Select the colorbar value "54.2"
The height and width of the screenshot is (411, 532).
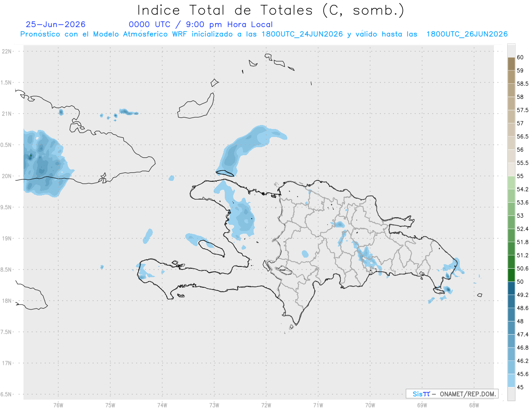coord(523,189)
